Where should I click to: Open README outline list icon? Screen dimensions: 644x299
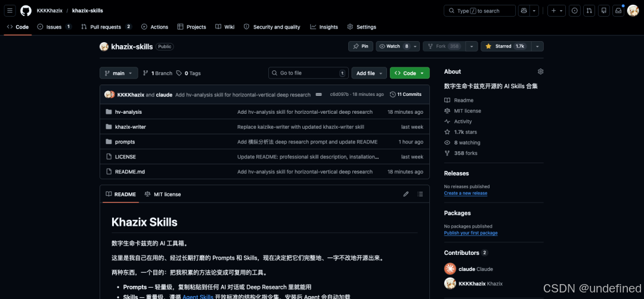pos(420,194)
